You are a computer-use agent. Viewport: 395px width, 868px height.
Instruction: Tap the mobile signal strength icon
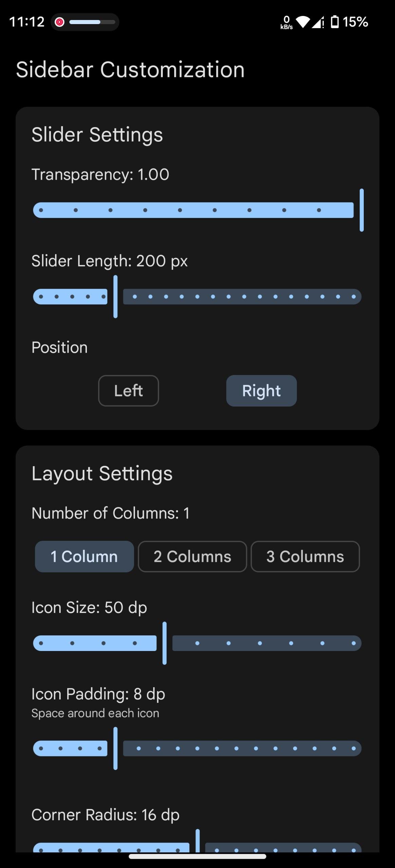318,22
